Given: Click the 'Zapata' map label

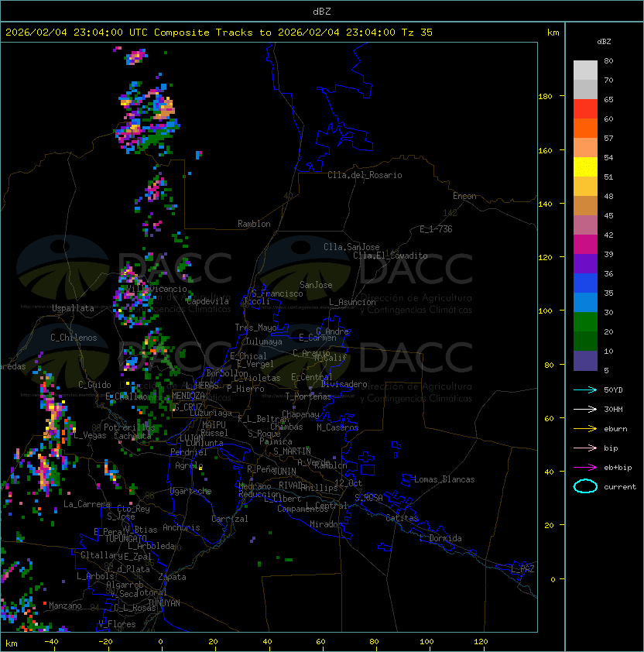Looking at the screenshot, I should pyautogui.click(x=172, y=577).
